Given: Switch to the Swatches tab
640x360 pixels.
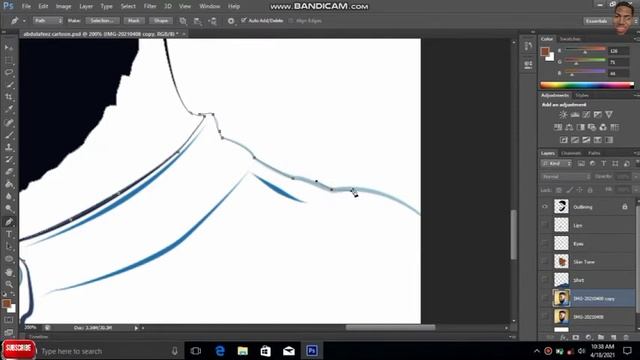Looking at the screenshot, I should pyautogui.click(x=570, y=39).
